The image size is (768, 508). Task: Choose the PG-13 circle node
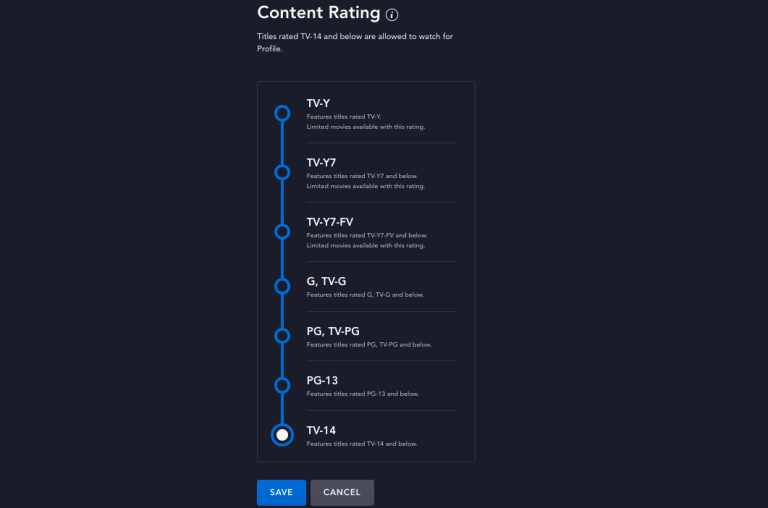coord(282,386)
